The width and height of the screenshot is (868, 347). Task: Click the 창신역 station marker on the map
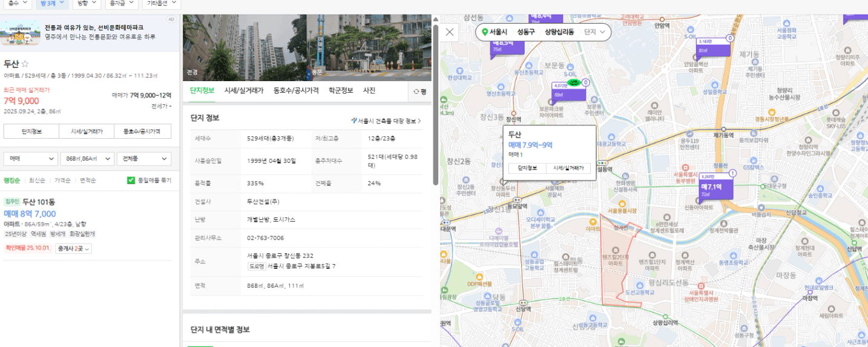tap(515, 113)
